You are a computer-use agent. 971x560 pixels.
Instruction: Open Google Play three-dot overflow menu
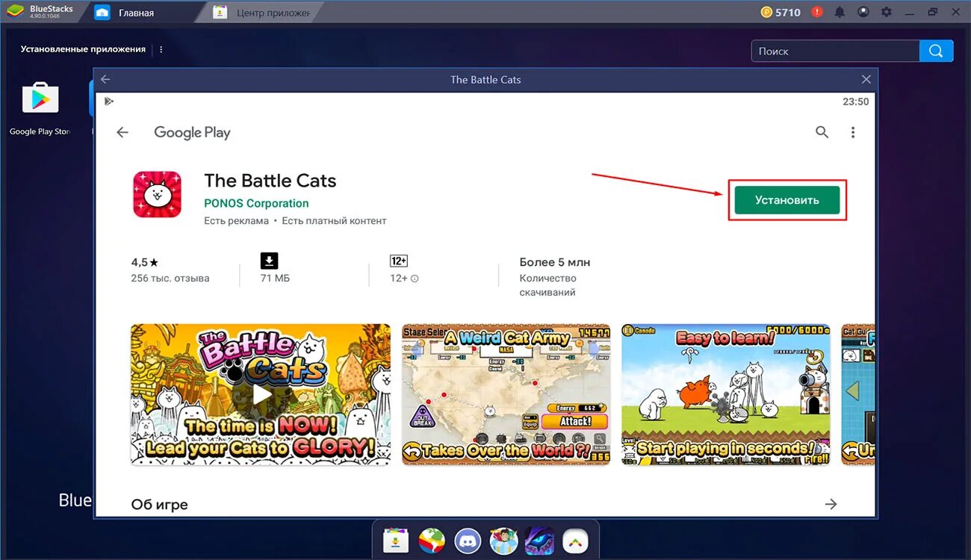(x=853, y=132)
